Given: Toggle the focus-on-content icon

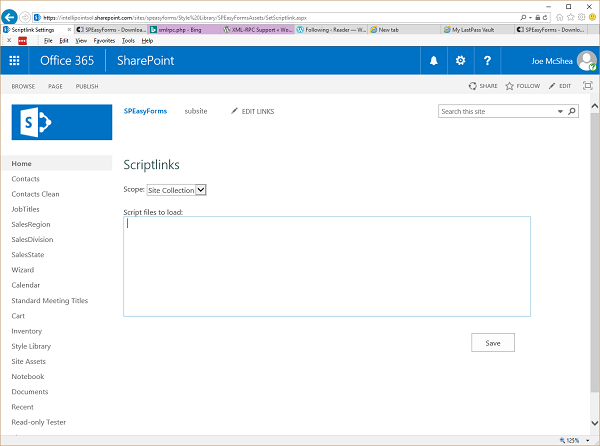Looking at the screenshot, I should pyautogui.click(x=587, y=86).
